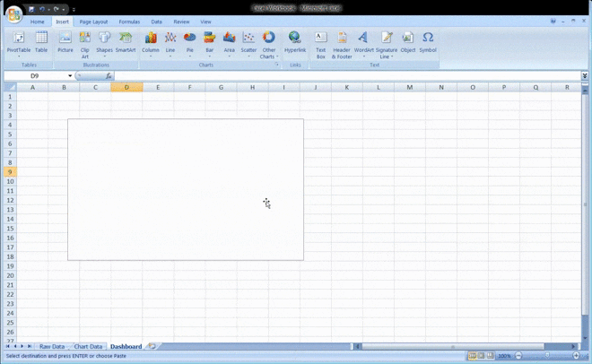Insert a Symbol character
This screenshot has height=364, width=592.
click(428, 41)
